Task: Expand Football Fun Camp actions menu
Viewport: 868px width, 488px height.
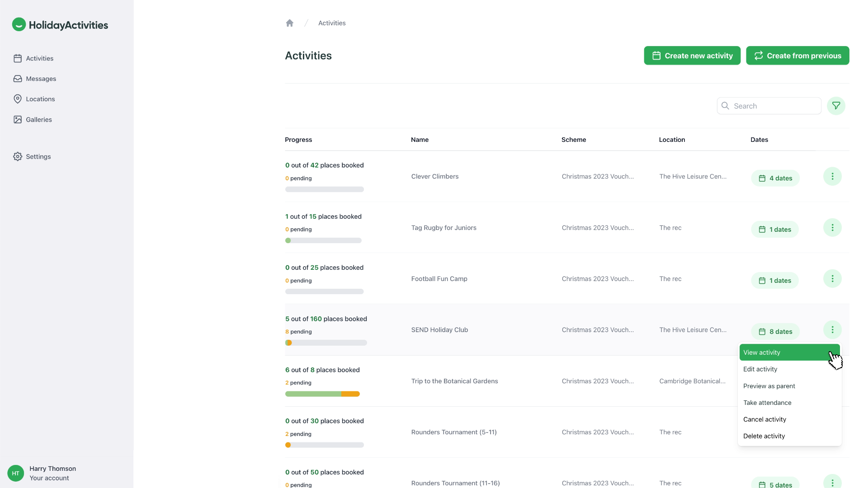Action: coord(832,279)
